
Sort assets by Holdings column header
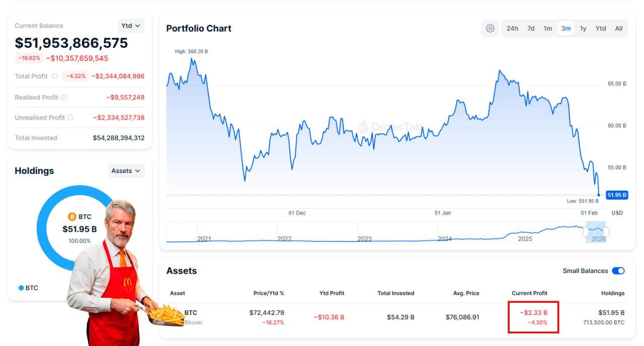click(x=612, y=293)
